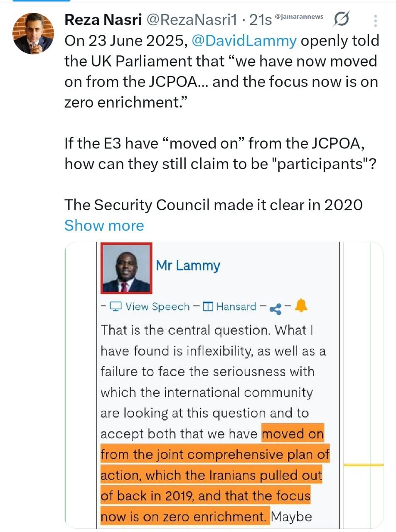Click the share icon under Mr Lammy
This screenshot has width=396, height=532.
coord(275,308)
